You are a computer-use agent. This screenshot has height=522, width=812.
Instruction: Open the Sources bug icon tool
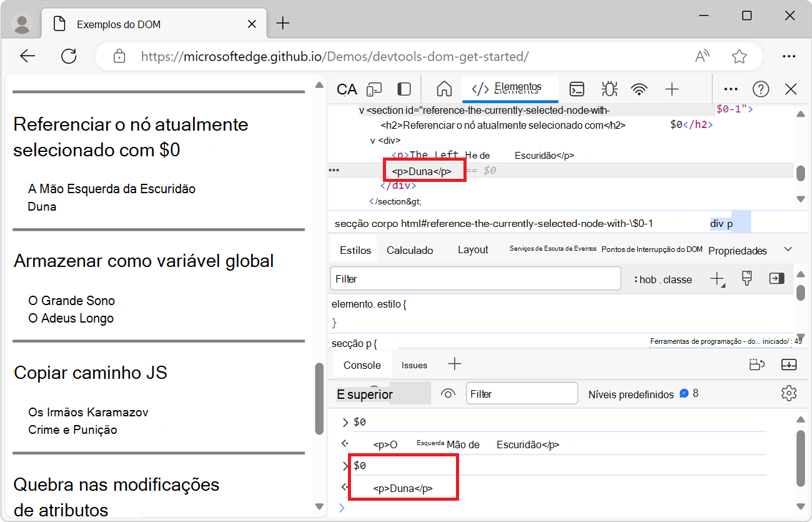pyautogui.click(x=609, y=89)
